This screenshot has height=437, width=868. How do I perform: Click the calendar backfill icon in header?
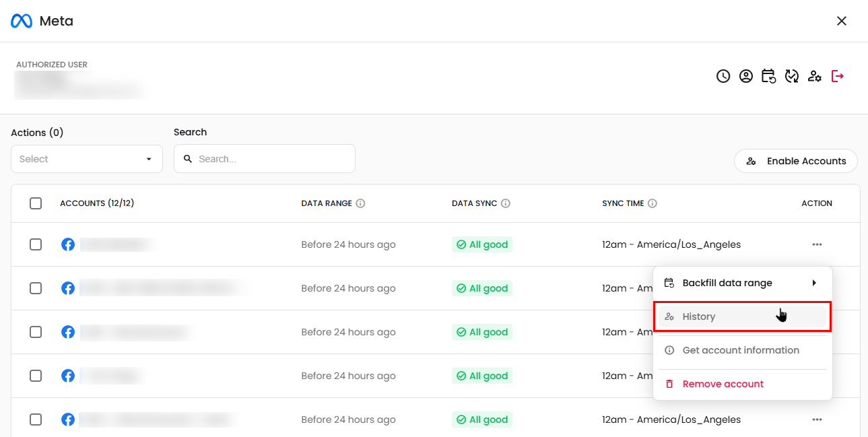[769, 76]
